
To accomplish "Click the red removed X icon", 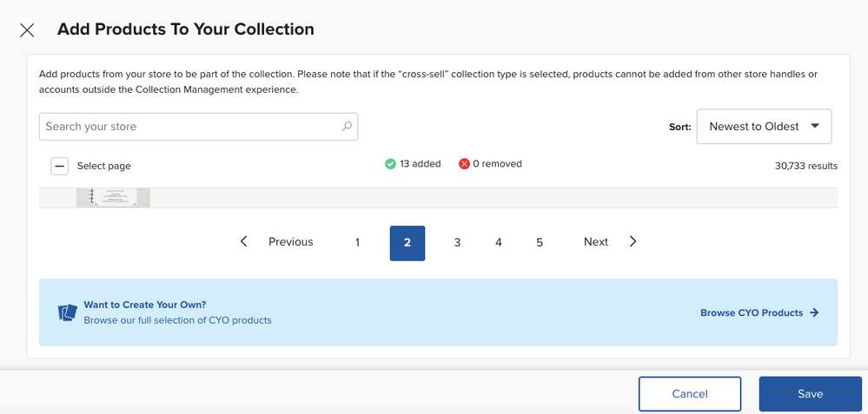I will [x=464, y=164].
